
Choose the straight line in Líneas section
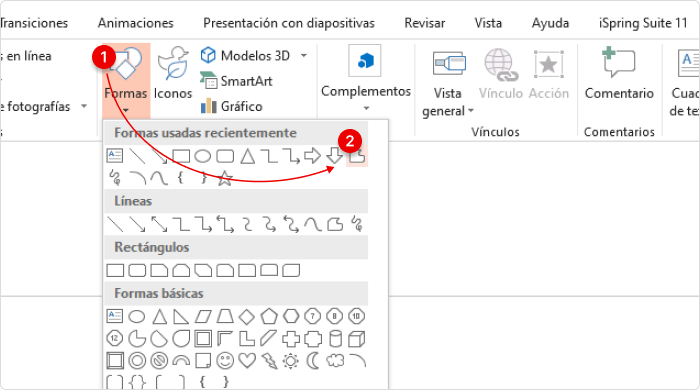pyautogui.click(x=115, y=224)
